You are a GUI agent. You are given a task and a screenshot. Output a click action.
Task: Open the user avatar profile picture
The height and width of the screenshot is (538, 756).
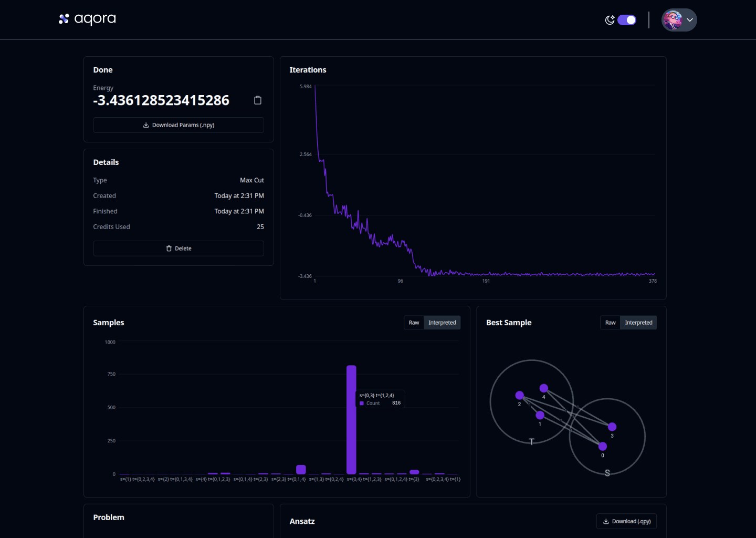673,20
